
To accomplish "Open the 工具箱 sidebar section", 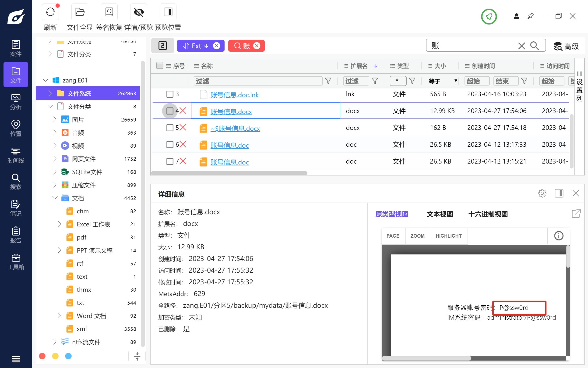I will (16, 261).
